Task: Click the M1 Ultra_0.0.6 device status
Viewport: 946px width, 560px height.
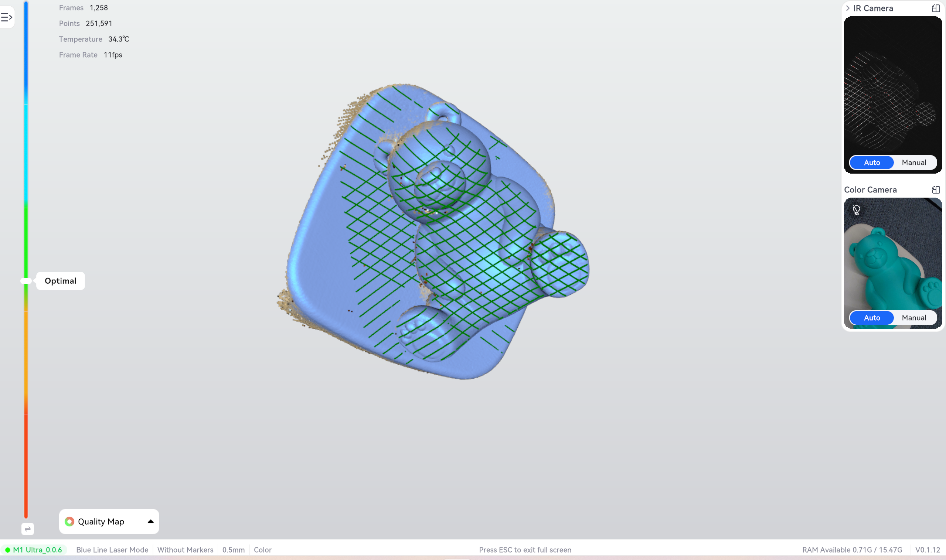Action: 34,550
